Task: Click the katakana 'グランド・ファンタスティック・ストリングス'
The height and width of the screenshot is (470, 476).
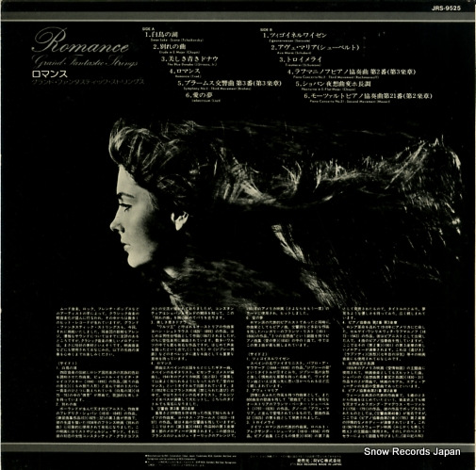Action: [89, 82]
